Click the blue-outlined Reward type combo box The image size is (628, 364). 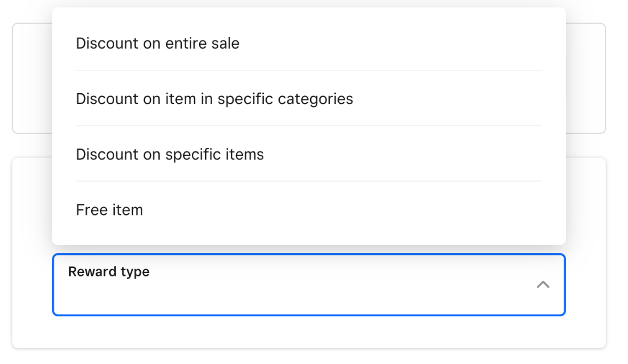tap(309, 285)
